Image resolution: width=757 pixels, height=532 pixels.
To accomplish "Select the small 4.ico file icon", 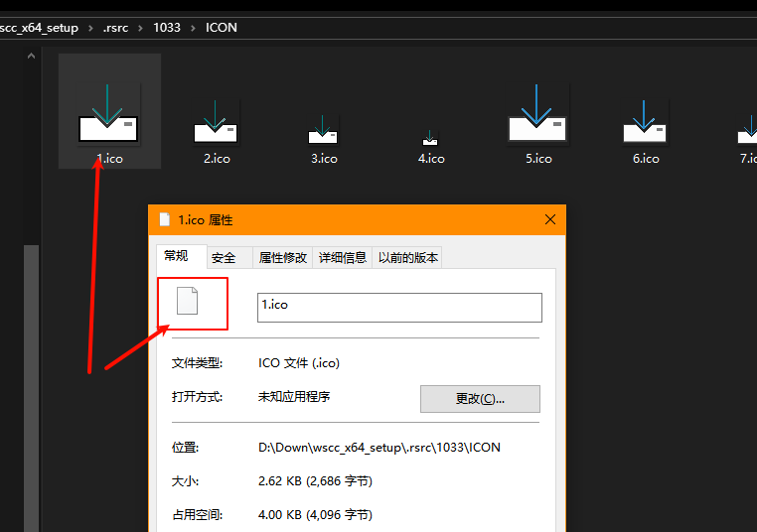I will tap(430, 137).
